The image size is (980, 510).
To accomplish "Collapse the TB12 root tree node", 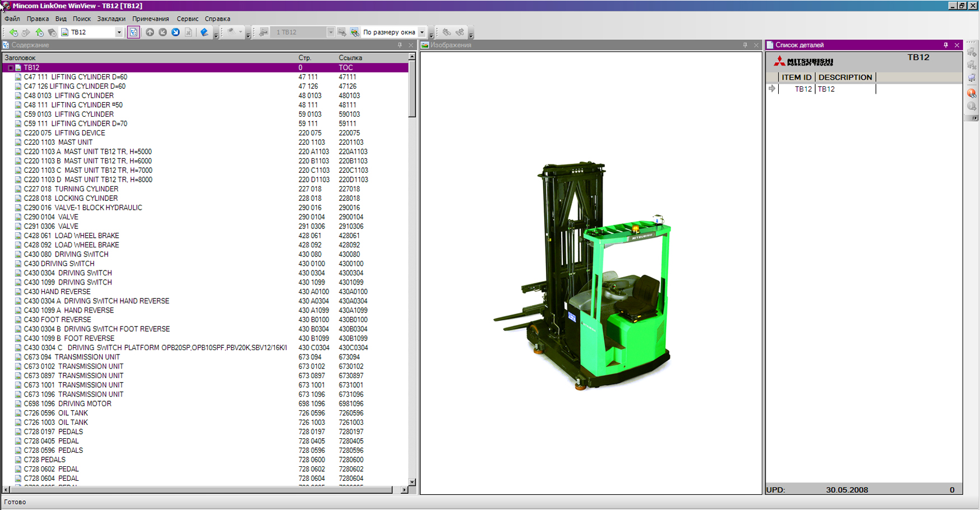I will pyautogui.click(x=10, y=68).
